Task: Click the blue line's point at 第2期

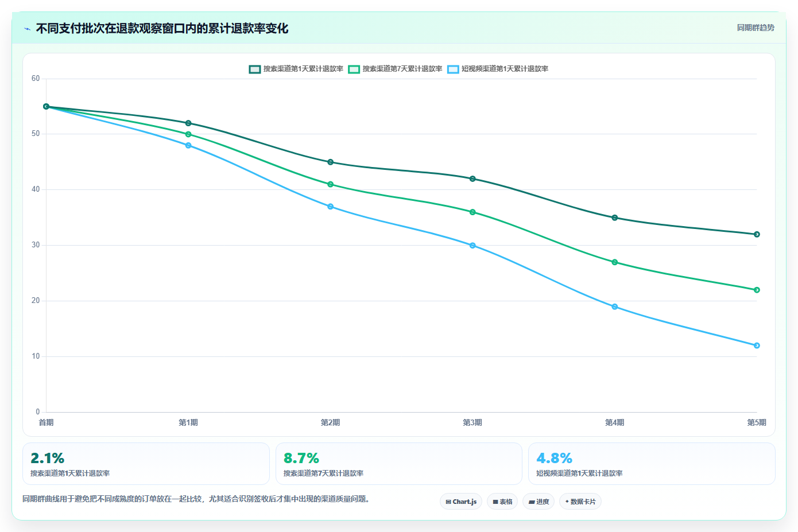Action: 331,207
